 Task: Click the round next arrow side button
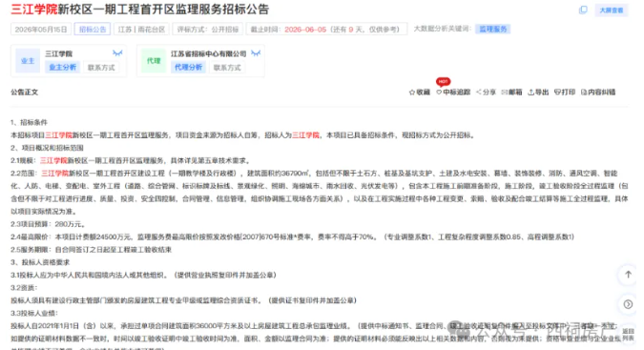click(628, 304)
